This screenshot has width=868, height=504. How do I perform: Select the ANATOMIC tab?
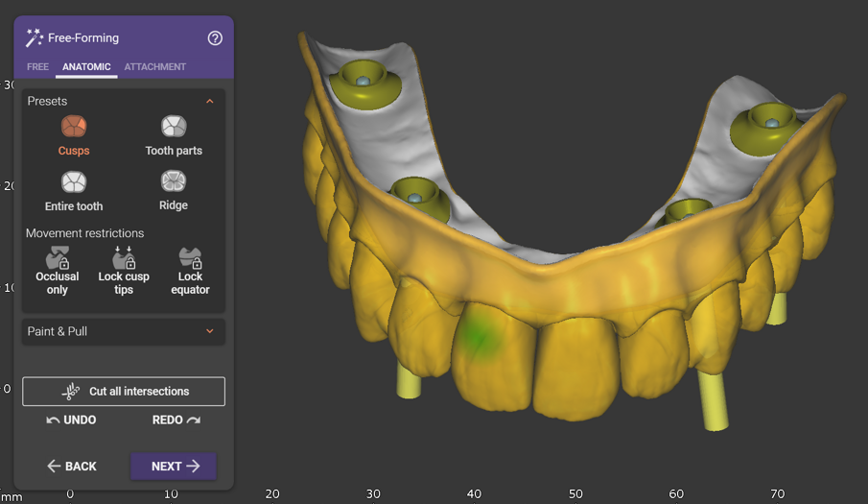point(86,67)
